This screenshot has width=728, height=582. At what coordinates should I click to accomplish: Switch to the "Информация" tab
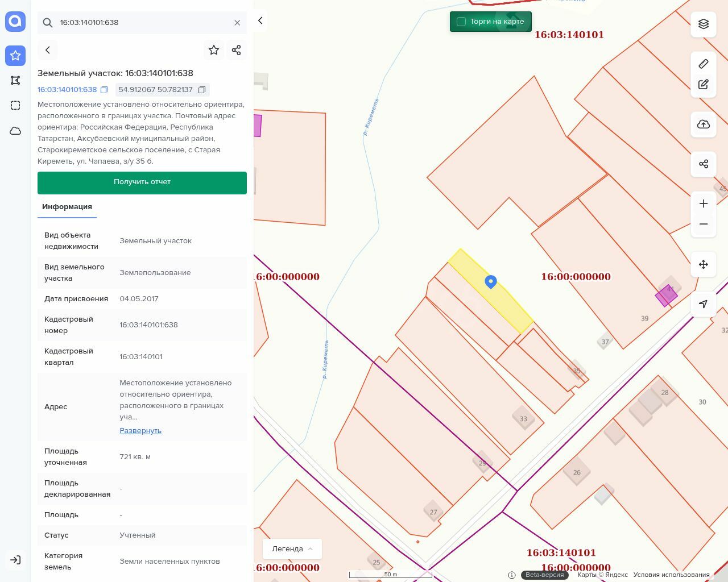[67, 207]
